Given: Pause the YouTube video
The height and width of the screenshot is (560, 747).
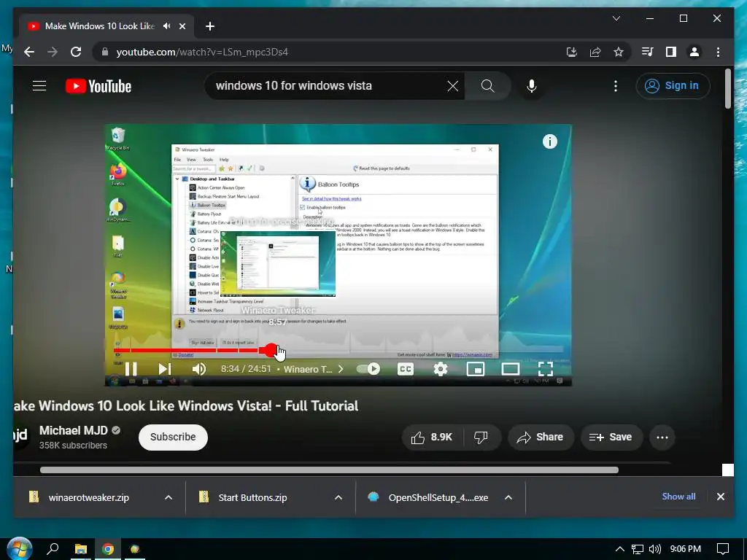Looking at the screenshot, I should click(x=131, y=369).
